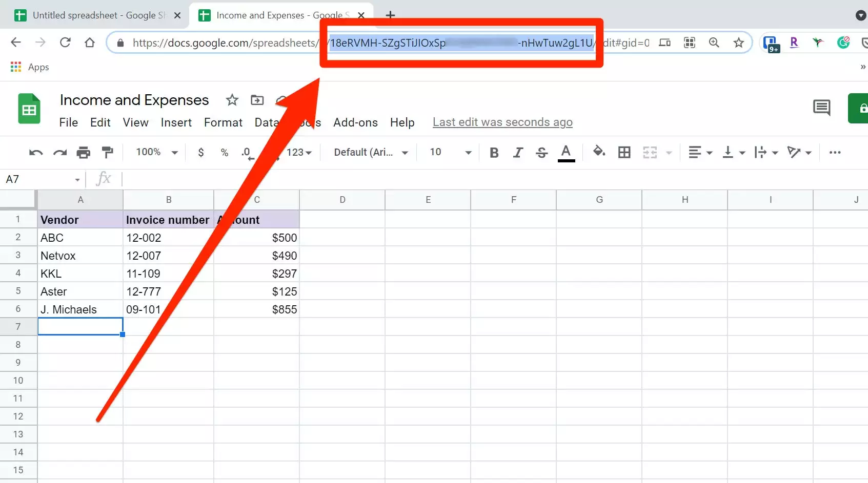This screenshot has width=868, height=483.
Task: Decrease decimal places icon
Action: click(x=248, y=153)
